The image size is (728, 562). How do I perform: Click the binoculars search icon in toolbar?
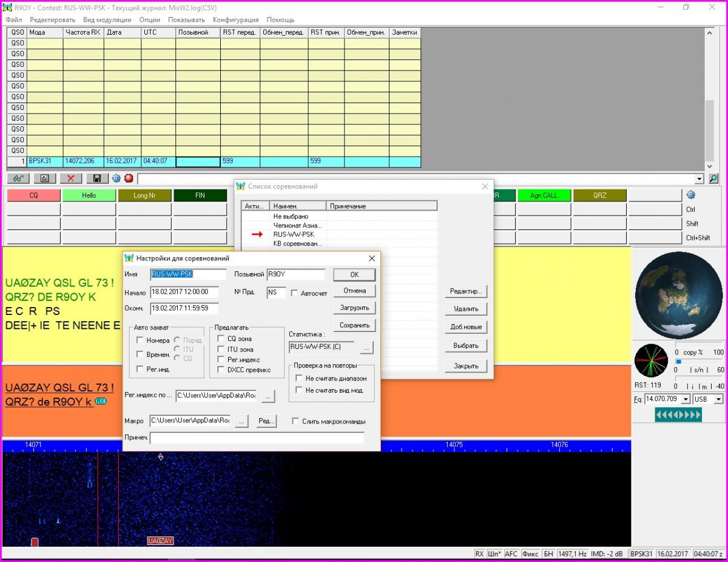click(x=18, y=178)
